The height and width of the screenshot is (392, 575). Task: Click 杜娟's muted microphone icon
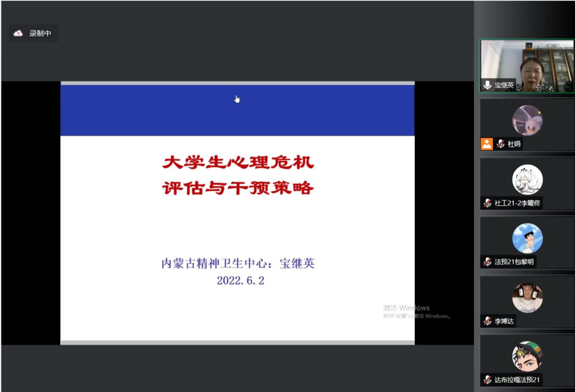point(500,144)
